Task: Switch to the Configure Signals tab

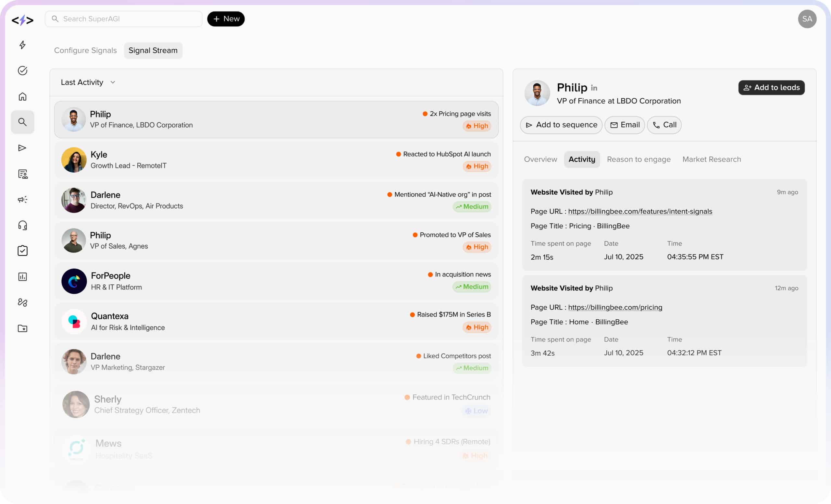Action: (85, 50)
